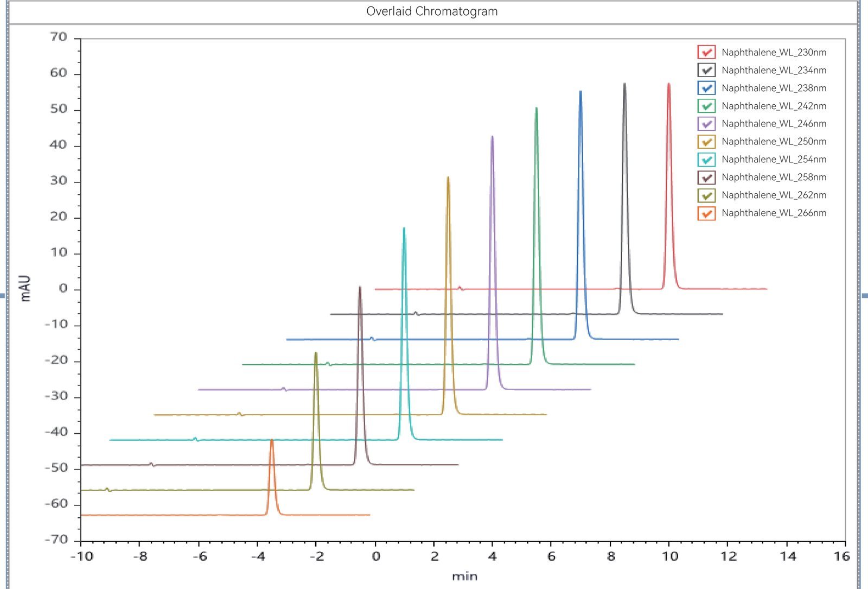Toggle the Naphthalene_WL_250nm checkbox
Viewport: 868px width, 589px height.
[706, 142]
